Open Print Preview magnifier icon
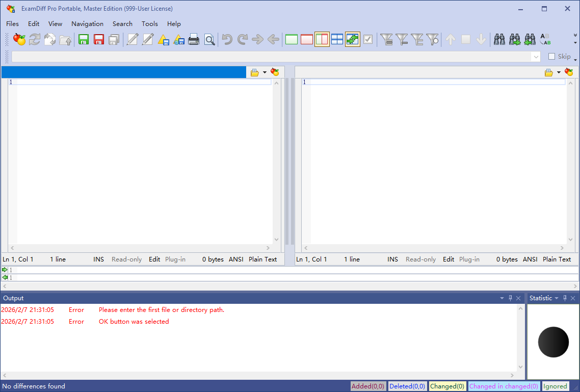 click(x=209, y=39)
